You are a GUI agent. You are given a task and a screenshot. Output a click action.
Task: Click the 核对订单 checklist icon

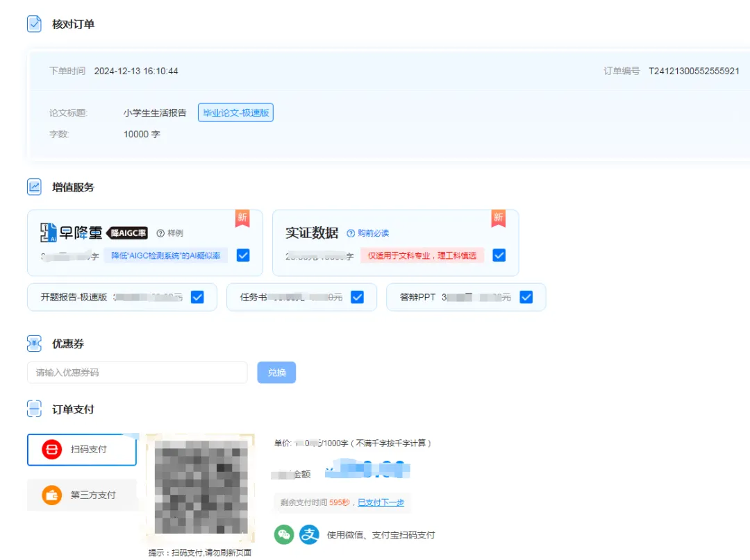pyautogui.click(x=34, y=24)
